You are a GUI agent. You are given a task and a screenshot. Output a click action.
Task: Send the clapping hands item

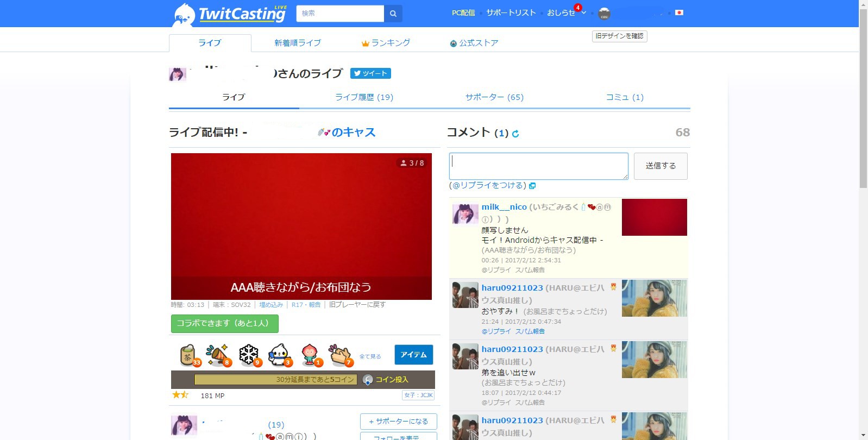click(x=341, y=355)
